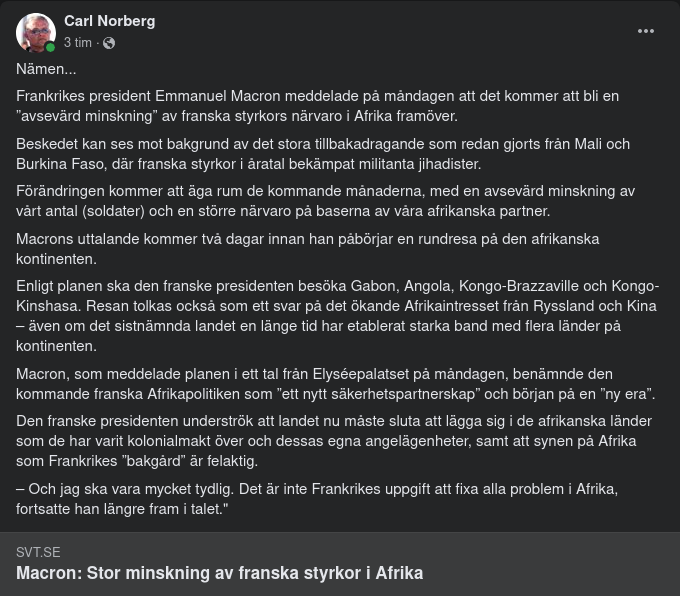Image resolution: width=680 pixels, height=596 pixels.
Task: Click Carl Norberg's profile picture
Action: 35,32
